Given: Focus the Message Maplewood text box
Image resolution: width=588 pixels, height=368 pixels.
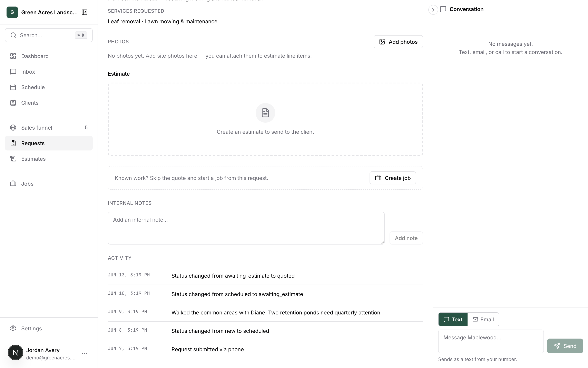Looking at the screenshot, I should click(x=491, y=341).
